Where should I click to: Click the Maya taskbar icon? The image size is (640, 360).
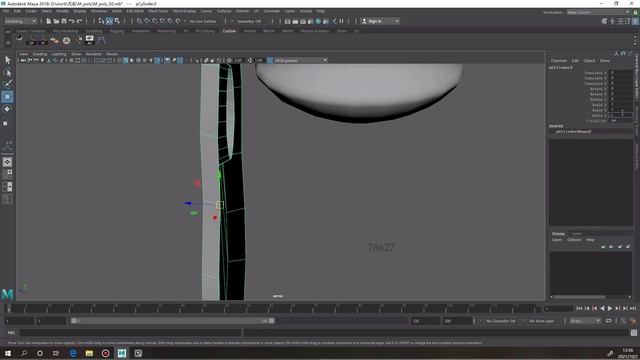coord(122,353)
